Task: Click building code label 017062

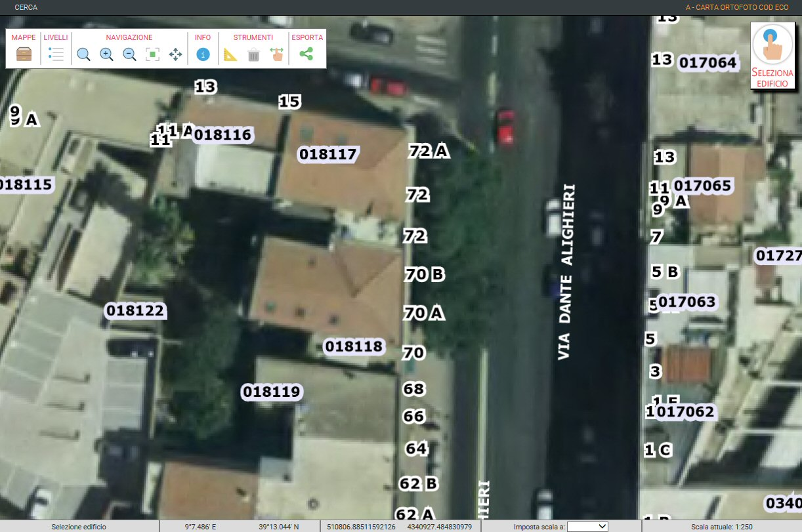Action: (x=685, y=412)
